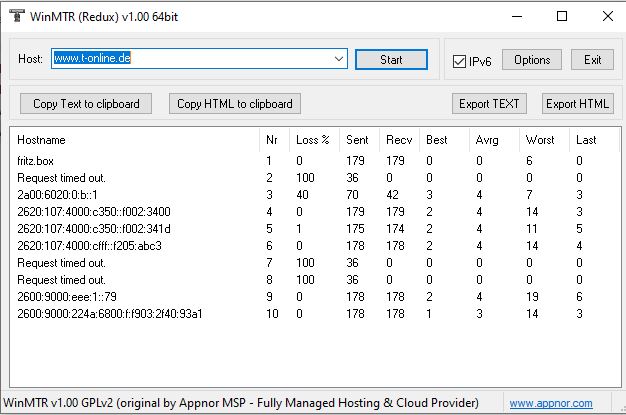Select the 2600:9000:224a:6800:f:f903:2f40:93a1 row
Image resolution: width=626 pixels, height=415 pixels.
pyautogui.click(x=315, y=314)
